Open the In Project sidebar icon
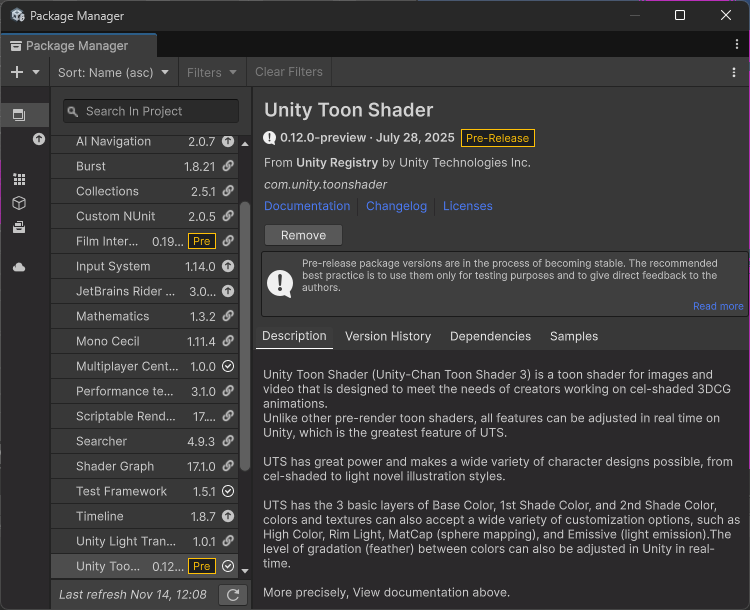Viewport: 750px width, 610px height. coord(19,115)
